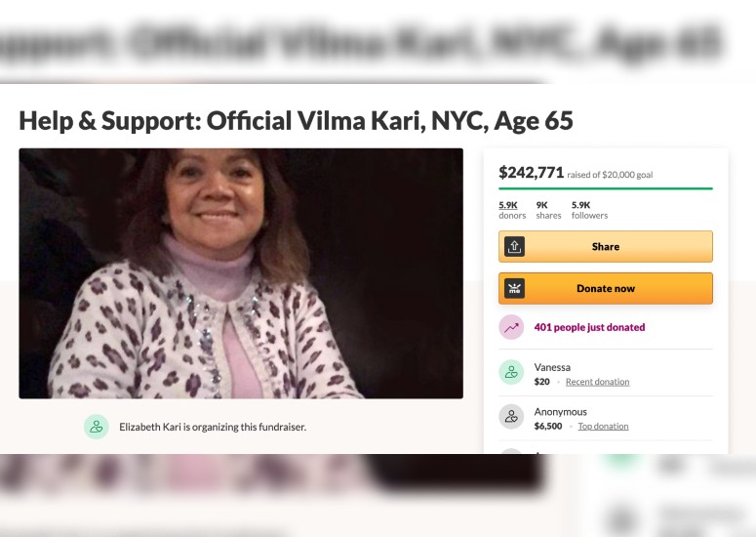756x537 pixels.
Task: Click the fundraiser title heading
Action: 296,121
